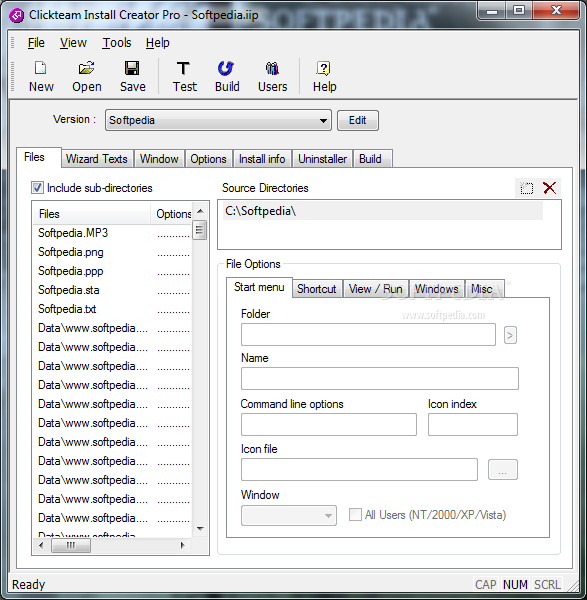Viewport: 587px width, 600px height.
Task: Click the Options column header
Action: pos(171,214)
